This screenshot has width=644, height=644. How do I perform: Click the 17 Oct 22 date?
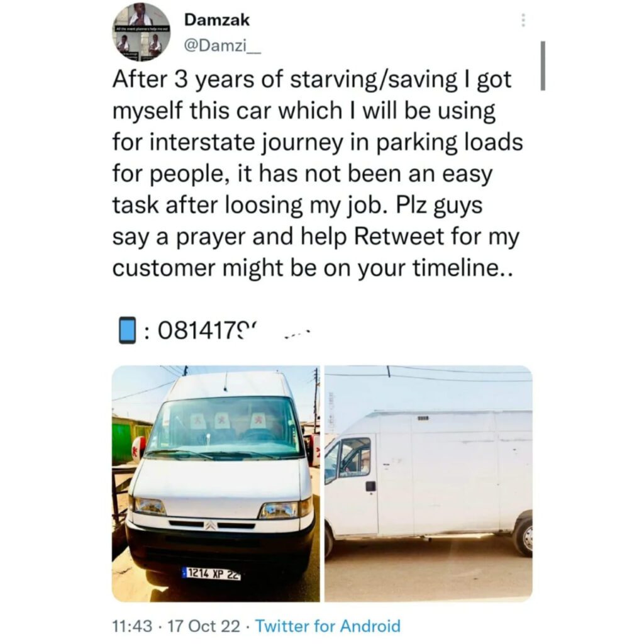click(204, 626)
